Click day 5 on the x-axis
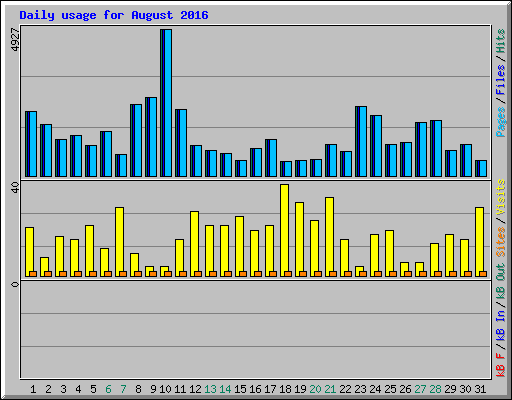The width and height of the screenshot is (512, 400). [x=93, y=389]
